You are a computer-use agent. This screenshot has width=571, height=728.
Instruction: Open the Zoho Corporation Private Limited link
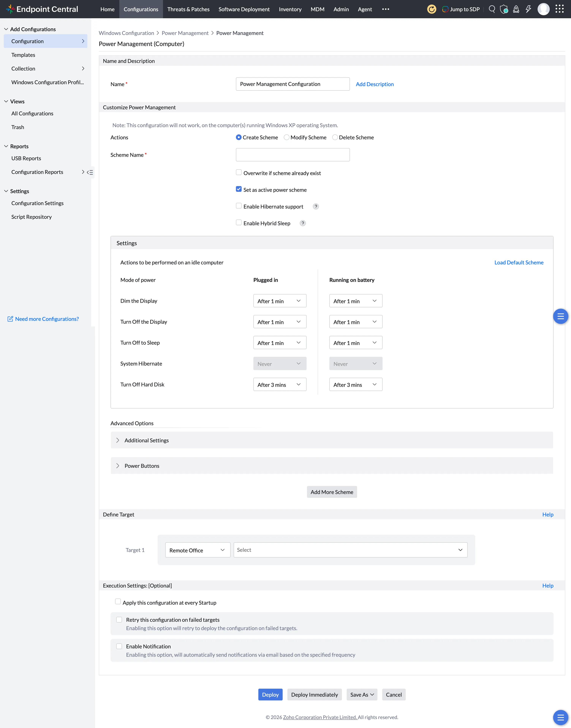click(320, 717)
